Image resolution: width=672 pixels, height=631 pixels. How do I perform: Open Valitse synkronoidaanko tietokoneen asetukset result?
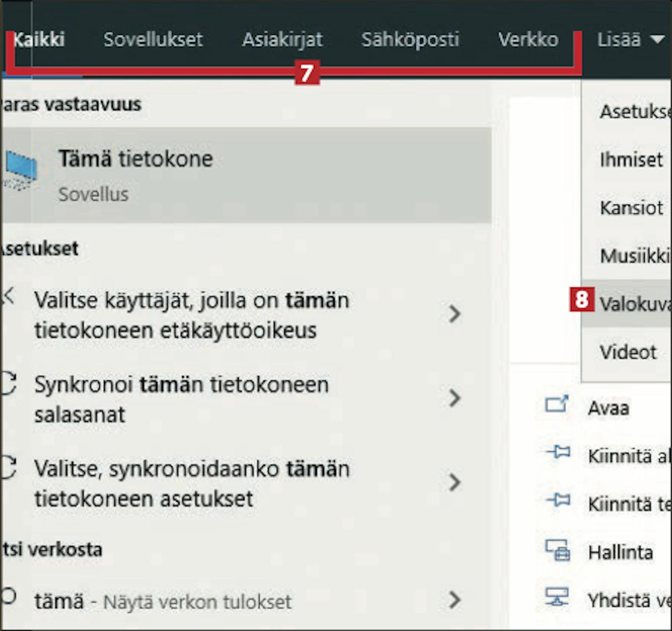click(193, 484)
